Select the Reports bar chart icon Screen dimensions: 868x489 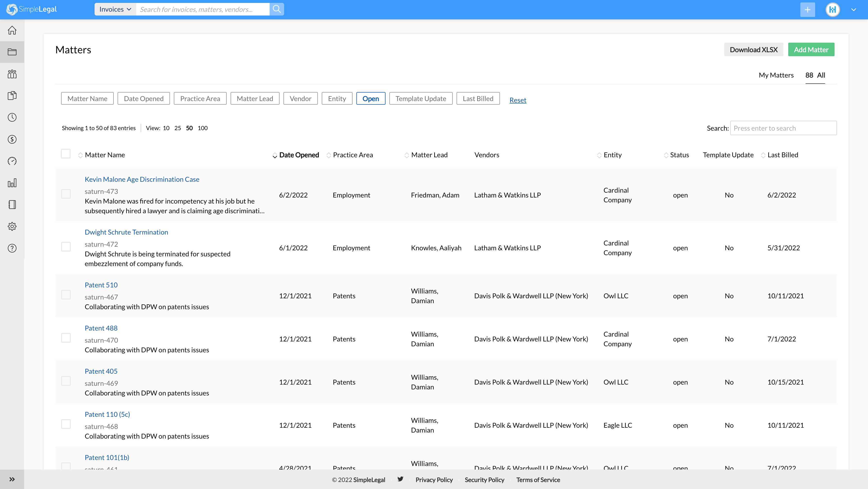click(x=12, y=183)
